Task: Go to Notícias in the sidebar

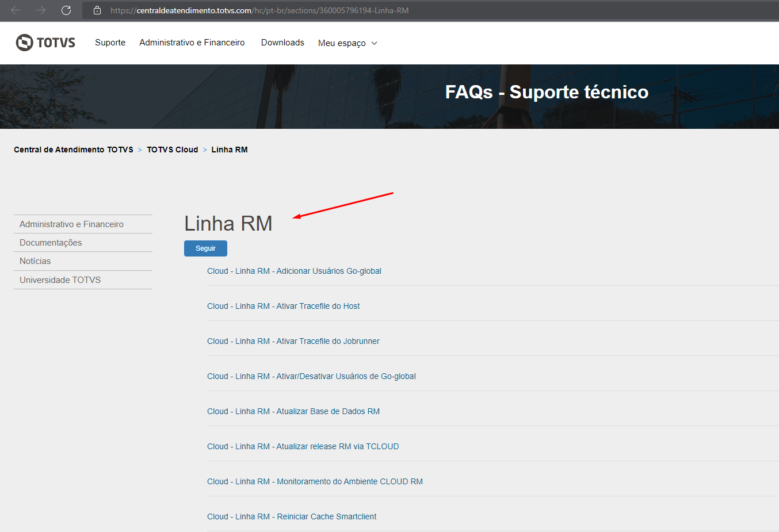Action: click(x=35, y=261)
